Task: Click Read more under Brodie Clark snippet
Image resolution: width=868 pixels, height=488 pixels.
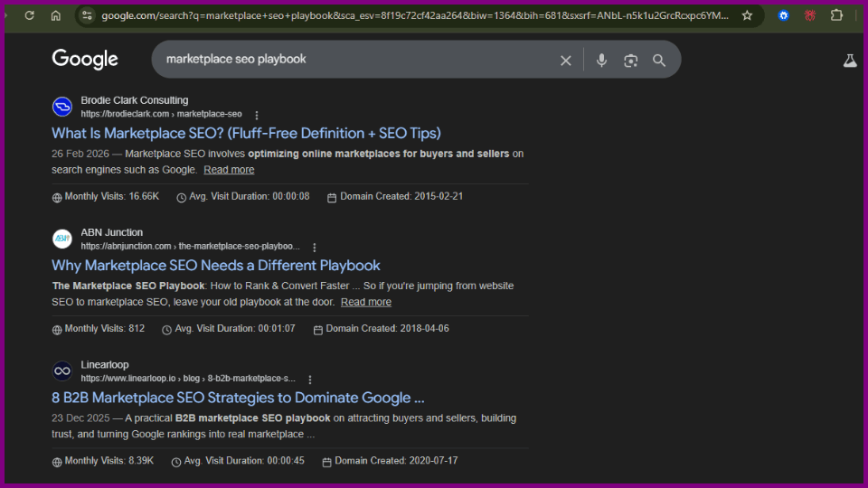Action: (229, 170)
